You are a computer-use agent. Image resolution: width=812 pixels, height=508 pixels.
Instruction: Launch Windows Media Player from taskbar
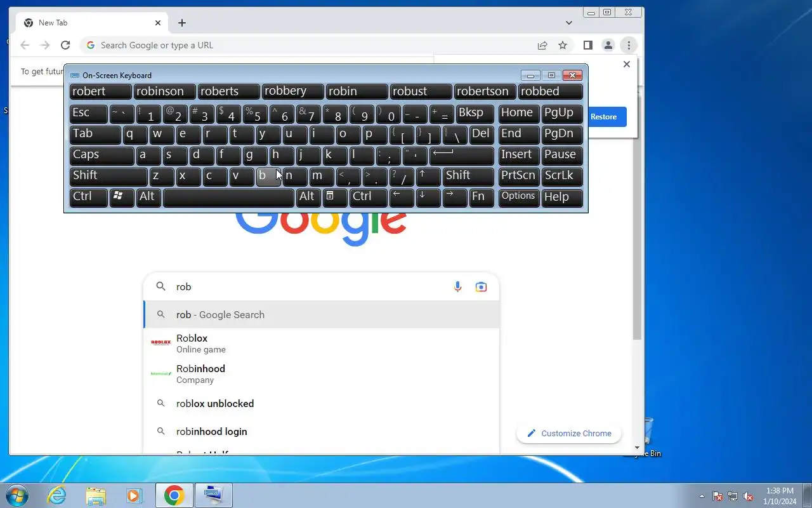(134, 495)
